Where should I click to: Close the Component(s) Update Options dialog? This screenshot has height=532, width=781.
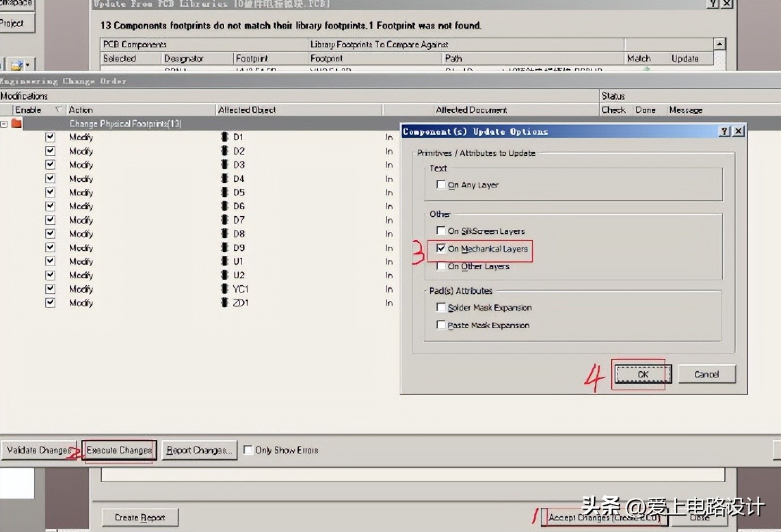click(739, 131)
